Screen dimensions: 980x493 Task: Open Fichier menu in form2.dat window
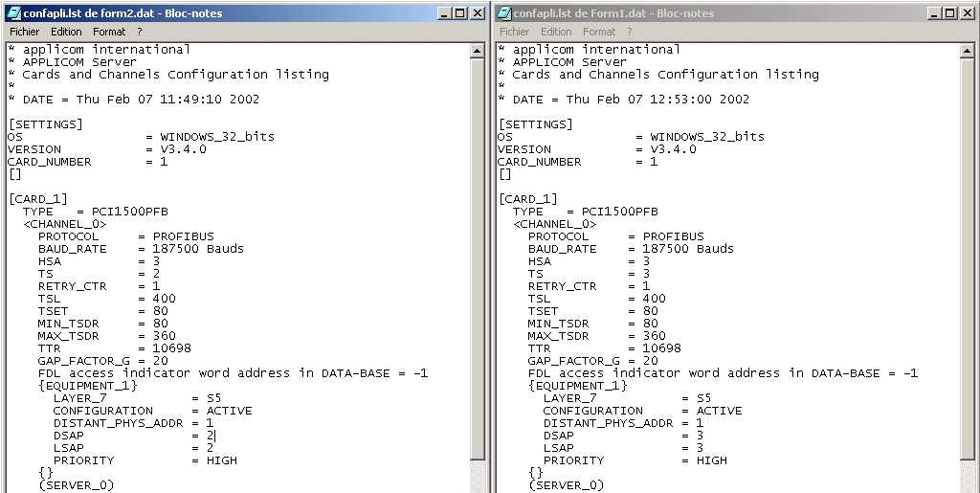click(x=24, y=32)
